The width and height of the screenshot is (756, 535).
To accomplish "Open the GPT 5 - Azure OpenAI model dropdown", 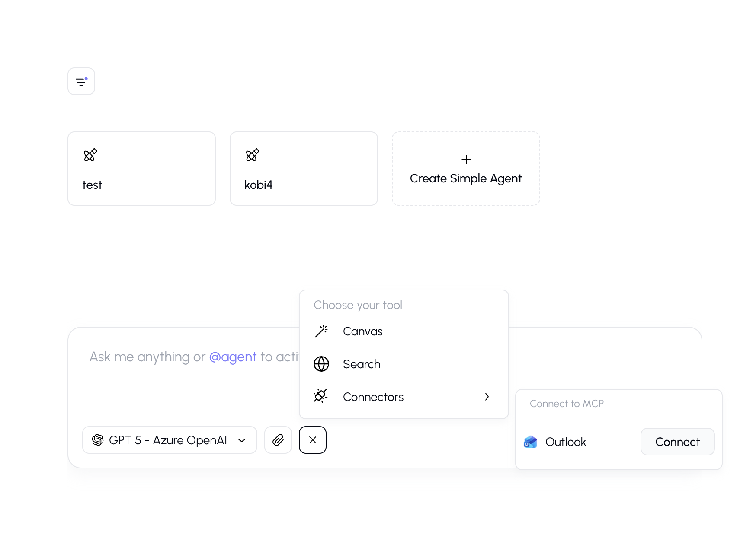I will click(170, 440).
